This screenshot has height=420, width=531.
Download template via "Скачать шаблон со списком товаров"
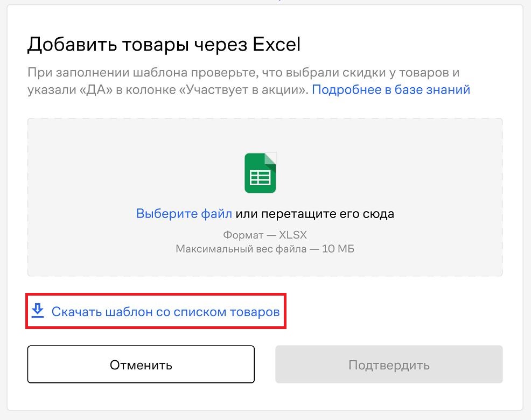tap(165, 311)
